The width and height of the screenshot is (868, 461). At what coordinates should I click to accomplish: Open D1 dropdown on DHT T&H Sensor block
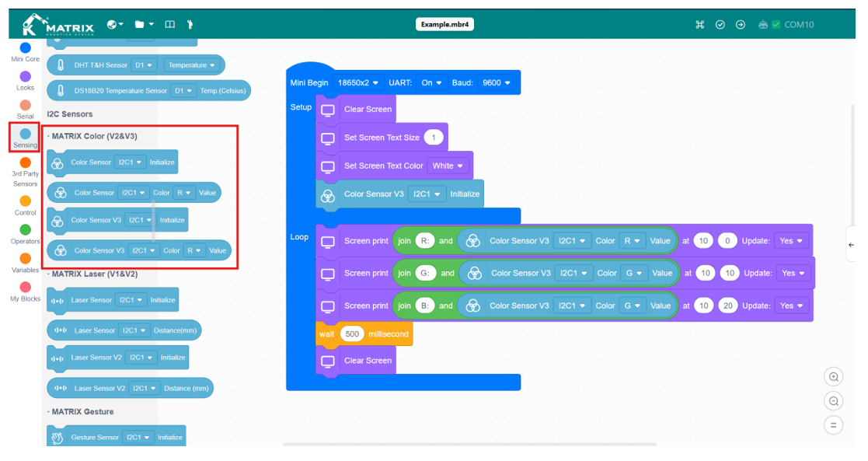click(144, 65)
